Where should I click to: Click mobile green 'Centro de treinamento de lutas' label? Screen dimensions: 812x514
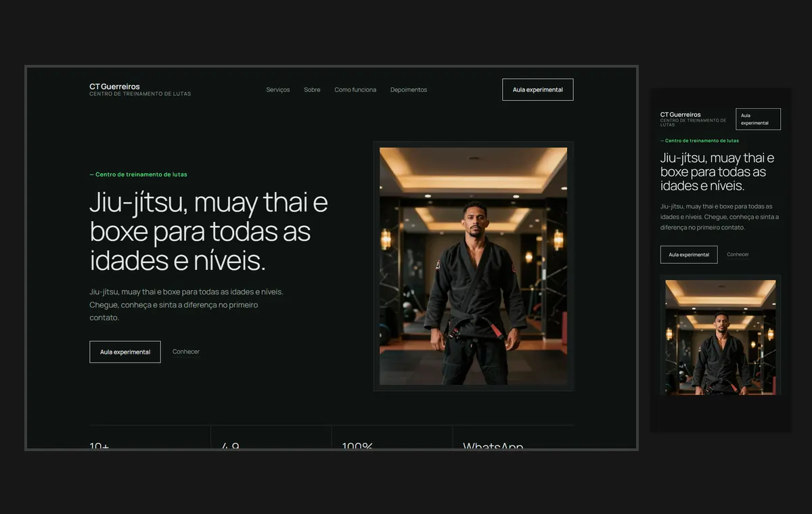pos(700,141)
